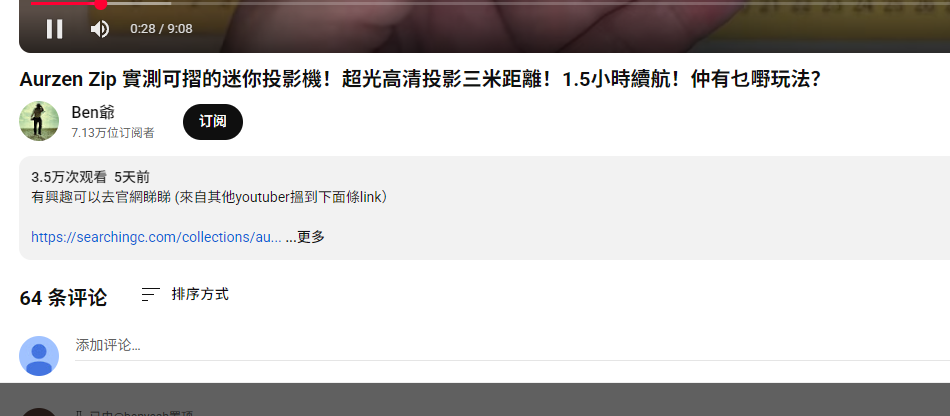
Task: Click the blue user avatar by comment box
Action: coord(39,356)
